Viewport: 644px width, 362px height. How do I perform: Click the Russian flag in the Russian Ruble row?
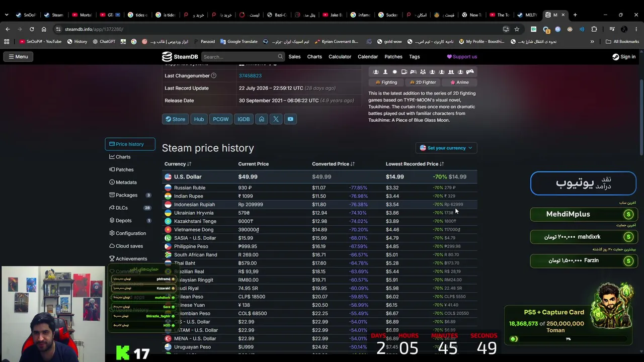tap(168, 188)
